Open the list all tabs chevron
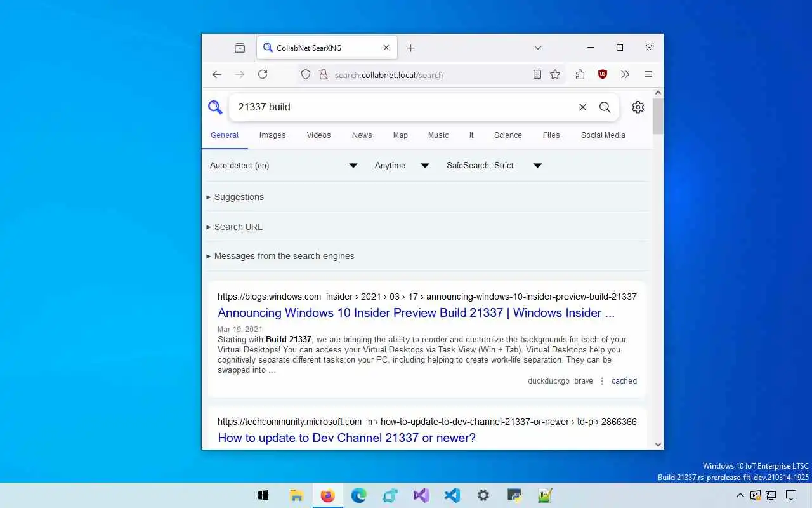This screenshot has height=508, width=812. pyautogui.click(x=538, y=48)
